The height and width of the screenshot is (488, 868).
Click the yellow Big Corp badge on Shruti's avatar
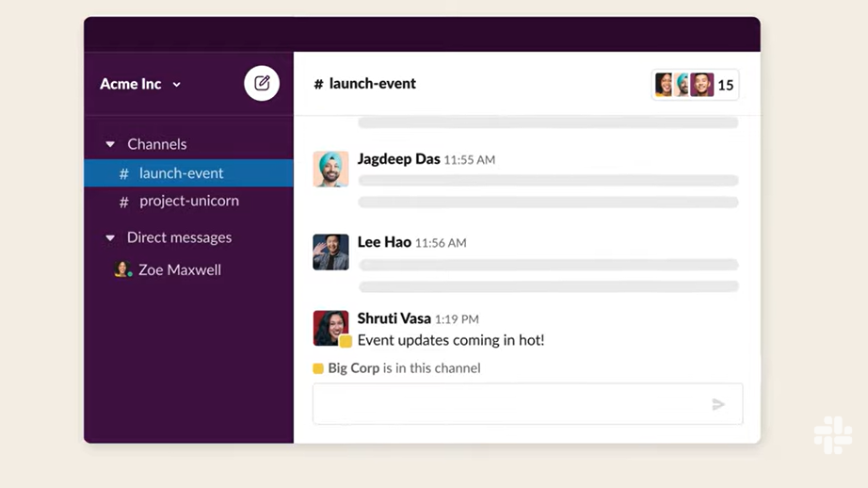coord(346,341)
